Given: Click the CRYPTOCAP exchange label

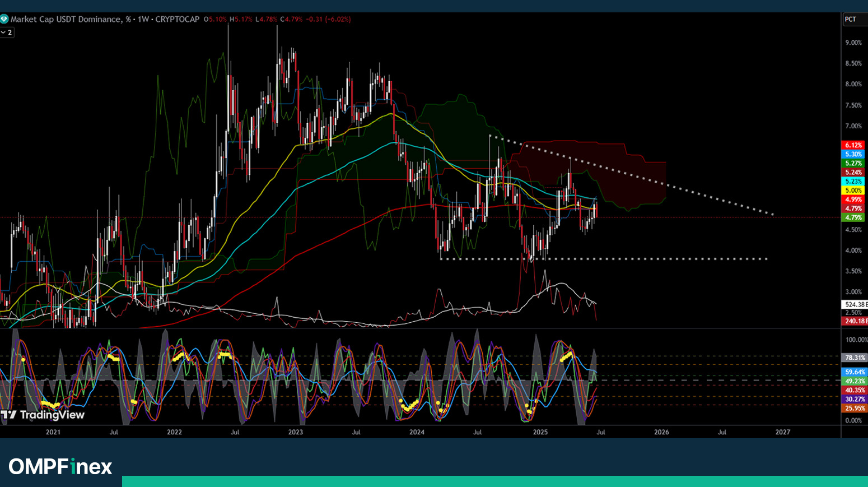Looking at the screenshot, I should [177, 19].
